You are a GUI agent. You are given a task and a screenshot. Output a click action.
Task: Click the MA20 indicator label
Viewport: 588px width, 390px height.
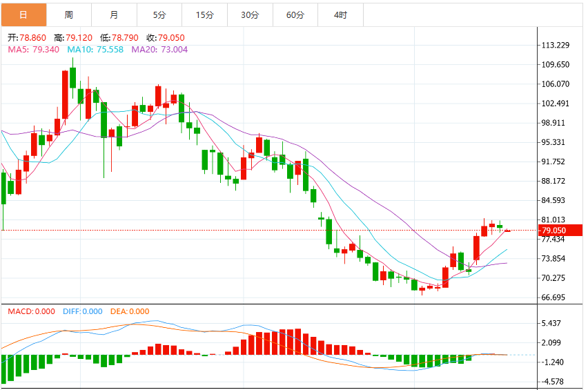pos(159,50)
